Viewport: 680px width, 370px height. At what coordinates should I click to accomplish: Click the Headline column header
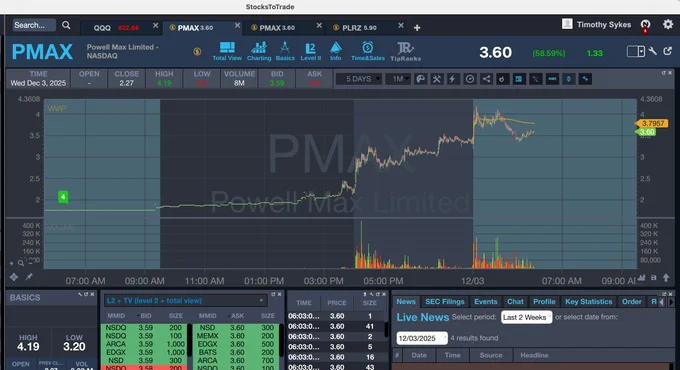click(534, 355)
